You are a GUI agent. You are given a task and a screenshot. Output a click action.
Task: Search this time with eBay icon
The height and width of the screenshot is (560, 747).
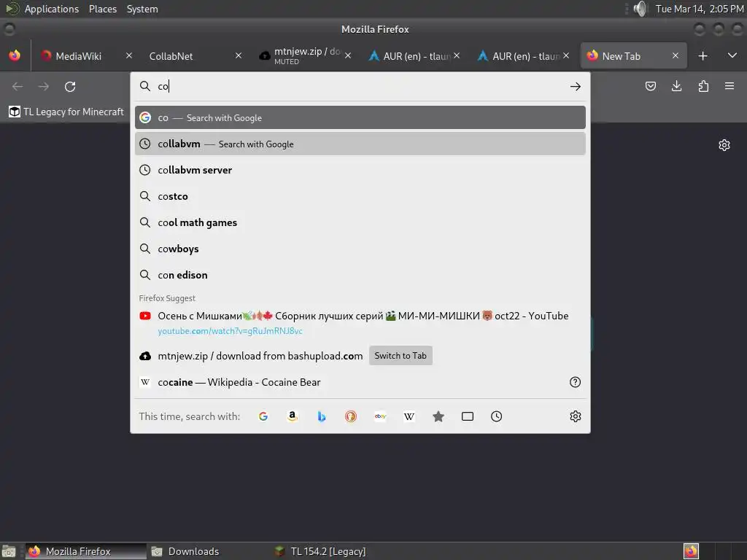pos(380,416)
